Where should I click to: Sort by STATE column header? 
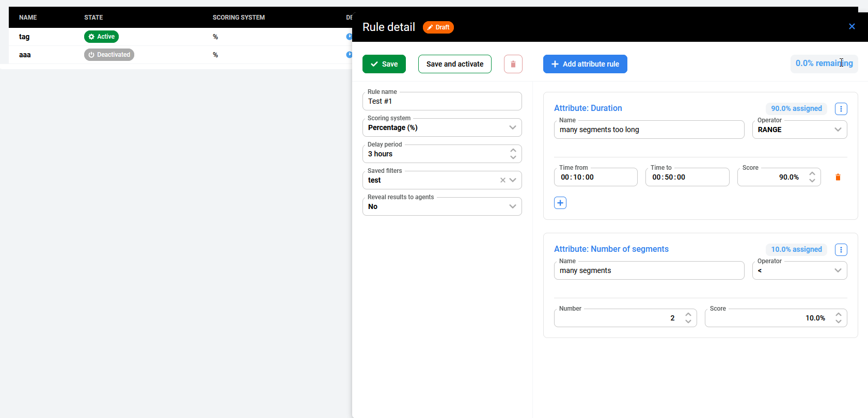(x=93, y=18)
